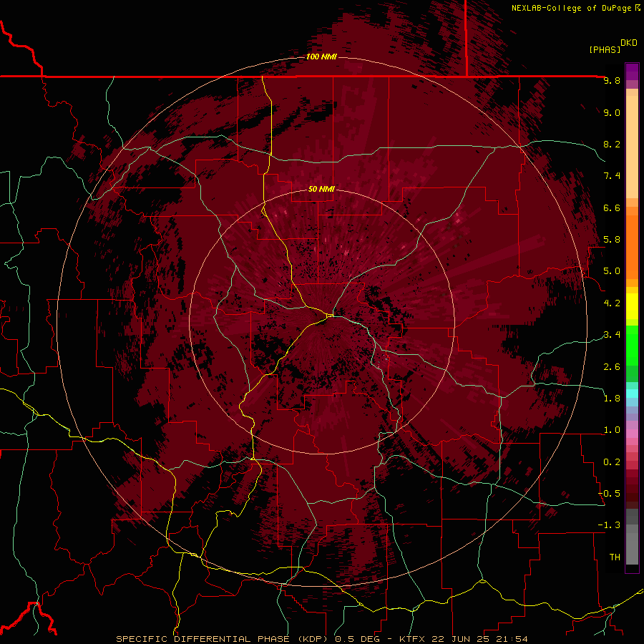Select the 4.2 scale value
The image size is (644, 644).
[x=612, y=303]
